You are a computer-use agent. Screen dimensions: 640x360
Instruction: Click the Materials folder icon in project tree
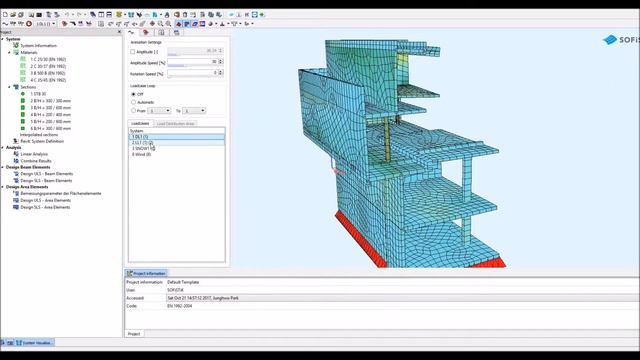(16, 52)
